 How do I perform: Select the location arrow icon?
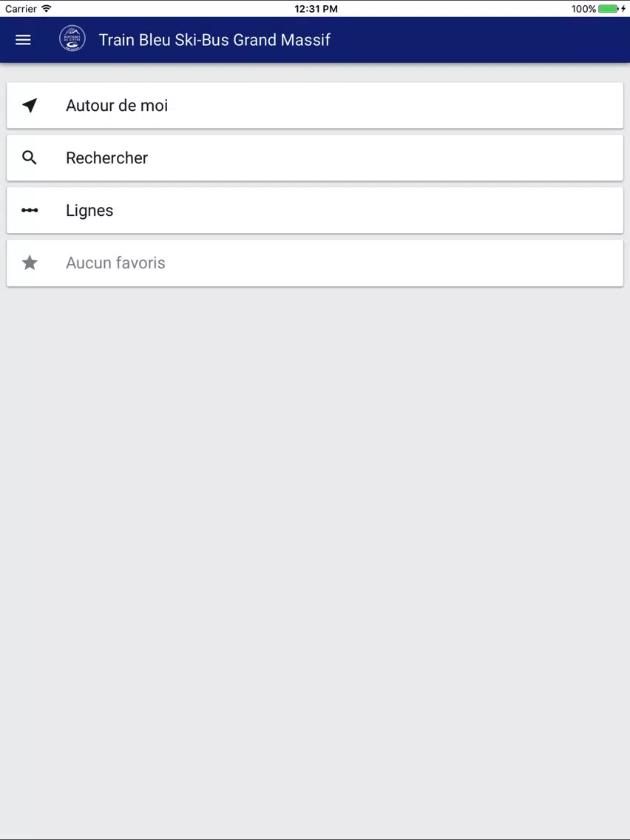click(x=30, y=105)
